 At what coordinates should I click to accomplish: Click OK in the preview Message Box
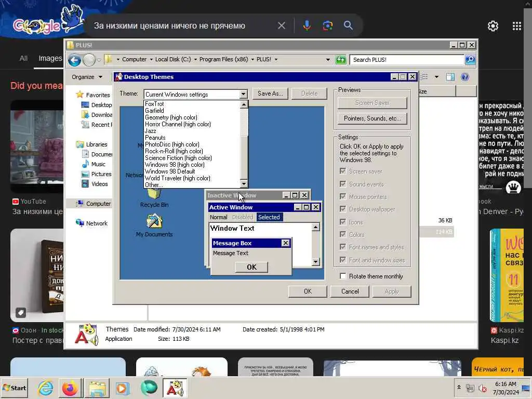(x=251, y=267)
